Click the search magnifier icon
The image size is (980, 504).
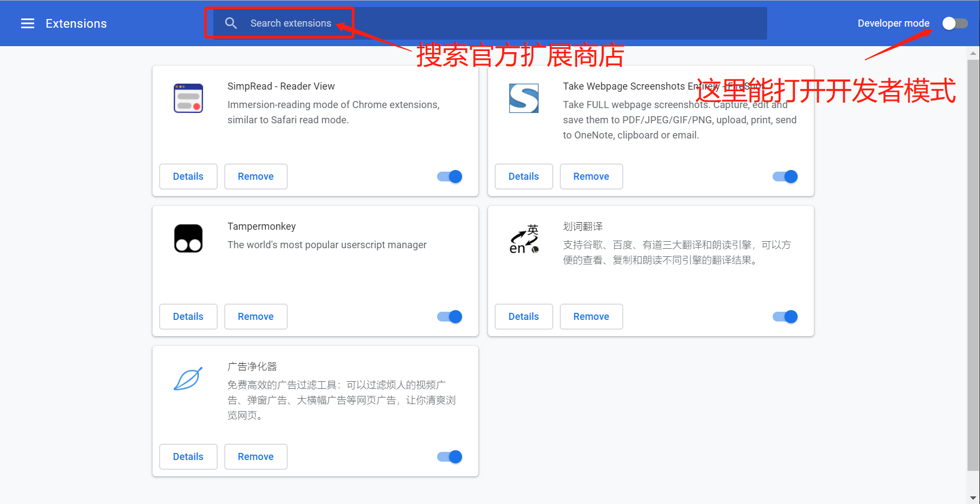[x=231, y=23]
